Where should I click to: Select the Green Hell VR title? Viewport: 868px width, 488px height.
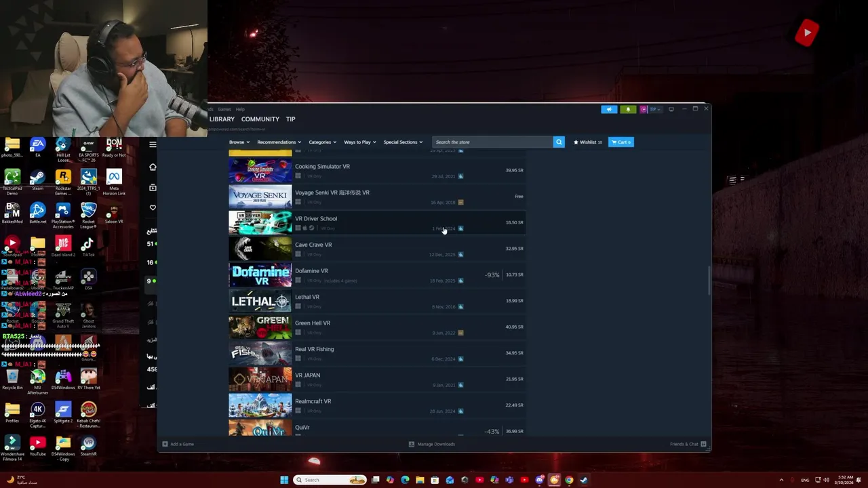click(x=313, y=323)
